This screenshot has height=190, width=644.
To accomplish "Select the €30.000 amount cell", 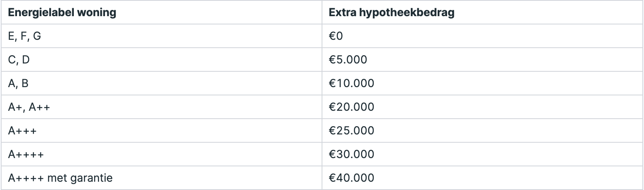I will coord(483,154).
